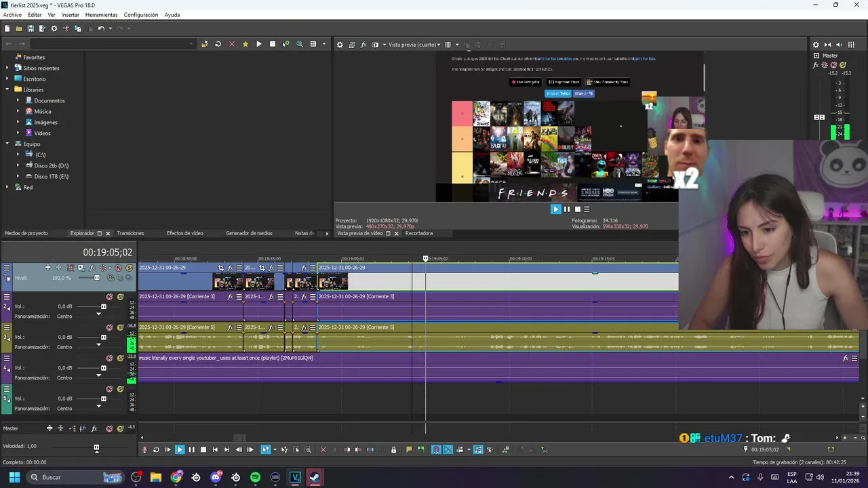Expand the Sitios recientes tree node
868x488 pixels.
click(x=8, y=68)
